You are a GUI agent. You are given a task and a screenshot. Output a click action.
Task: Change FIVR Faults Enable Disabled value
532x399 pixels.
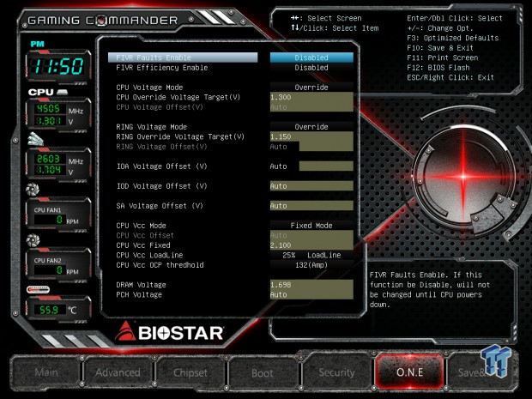tap(311, 57)
